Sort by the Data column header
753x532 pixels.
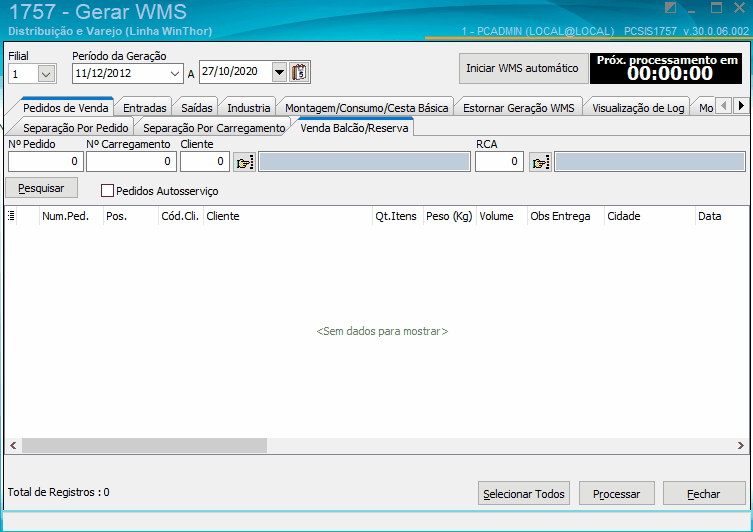[722, 216]
